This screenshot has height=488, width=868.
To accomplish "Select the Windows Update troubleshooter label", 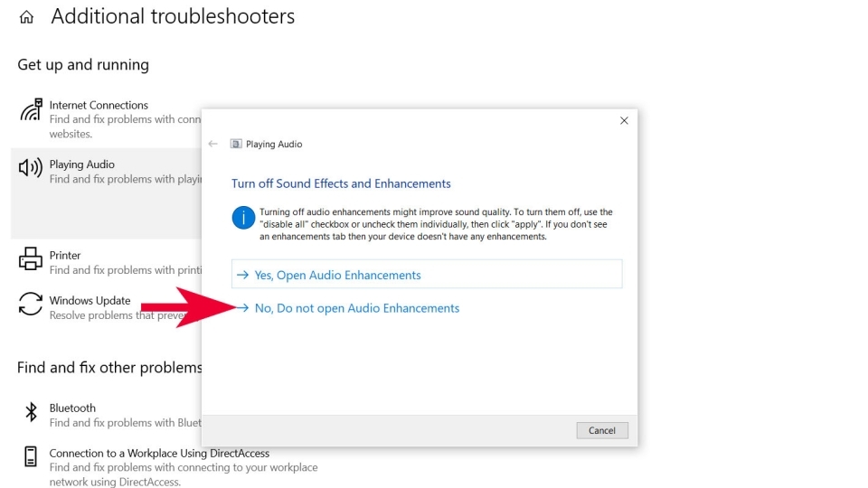I will [x=90, y=300].
